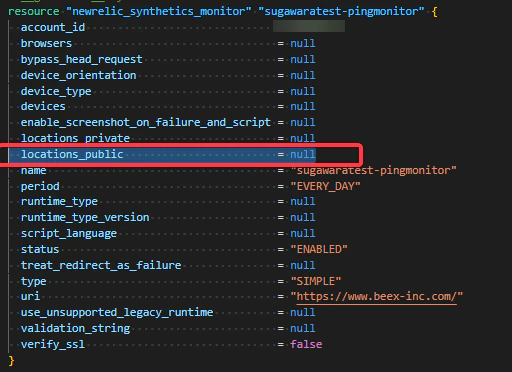The image size is (512, 372).
Task: Click the locations_private attribute
Action: coord(75,138)
